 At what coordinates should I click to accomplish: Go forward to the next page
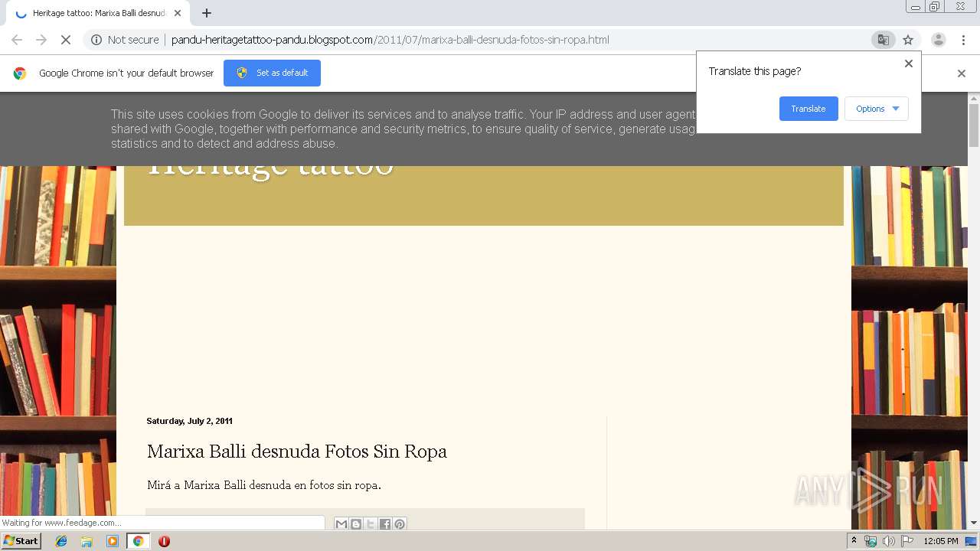pos(41,40)
